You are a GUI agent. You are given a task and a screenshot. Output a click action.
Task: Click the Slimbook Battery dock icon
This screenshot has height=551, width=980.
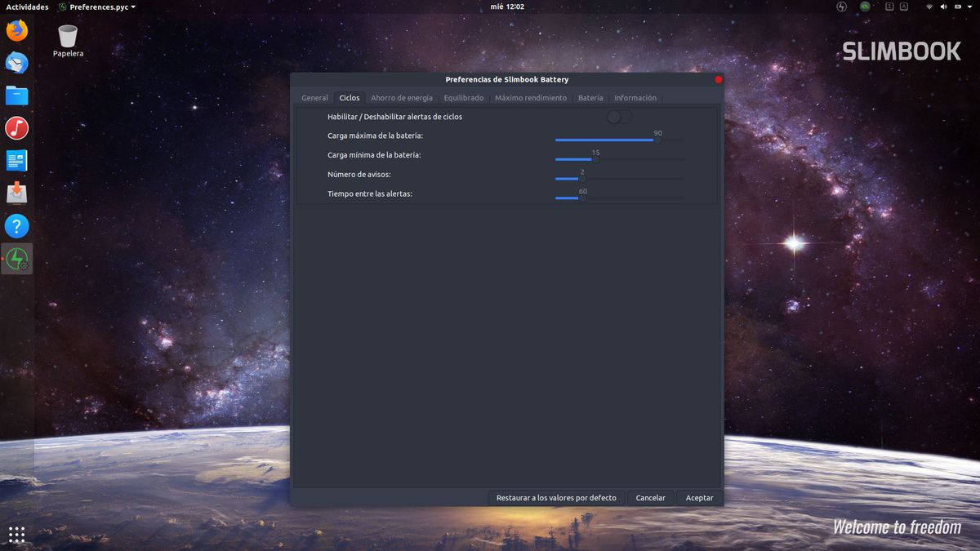tap(16, 259)
